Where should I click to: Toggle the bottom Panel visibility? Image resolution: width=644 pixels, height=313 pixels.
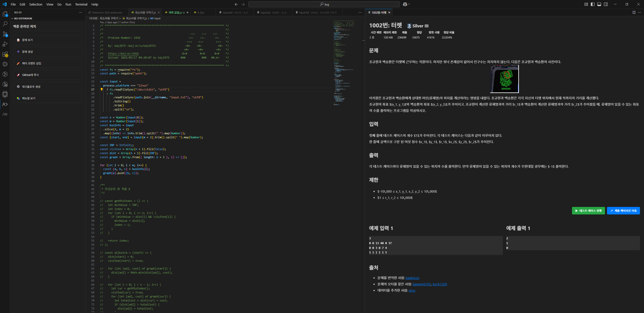tap(599, 4)
